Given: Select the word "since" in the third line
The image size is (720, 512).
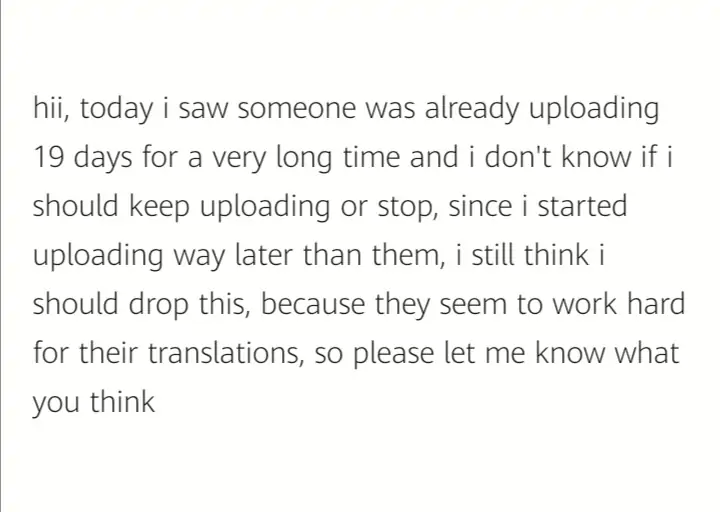Looking at the screenshot, I should pos(480,206).
